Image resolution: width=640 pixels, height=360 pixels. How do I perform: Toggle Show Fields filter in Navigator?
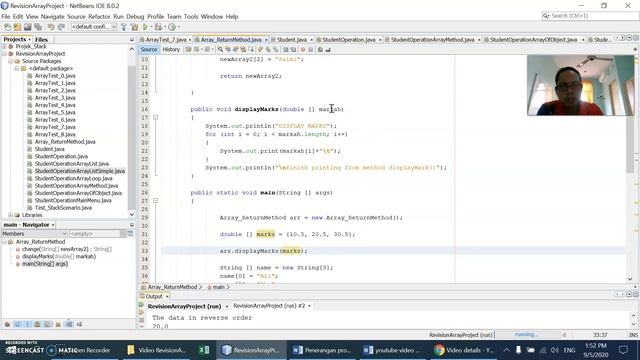[18, 324]
